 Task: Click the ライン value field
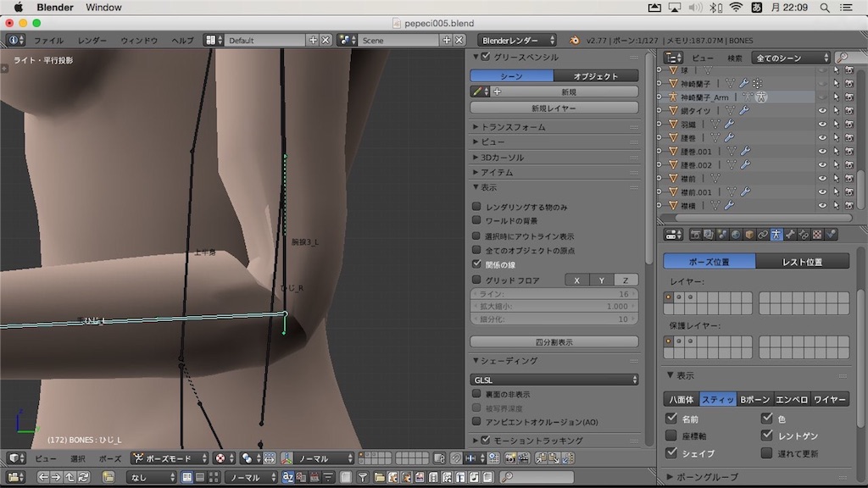click(x=554, y=294)
